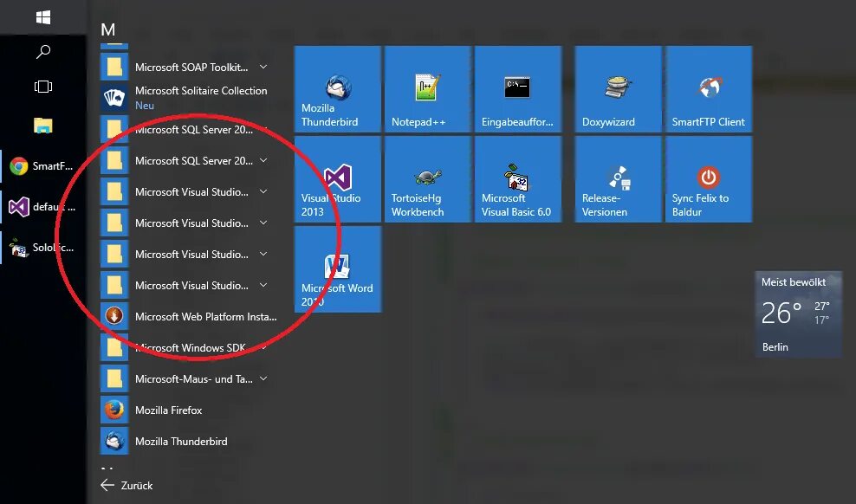Switch to the Chrome SmartF... taskbar window
Image resolution: width=856 pixels, height=504 pixels.
pos(43,165)
